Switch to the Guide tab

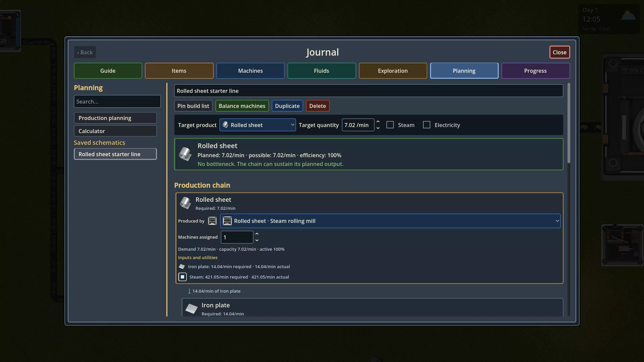coord(108,71)
